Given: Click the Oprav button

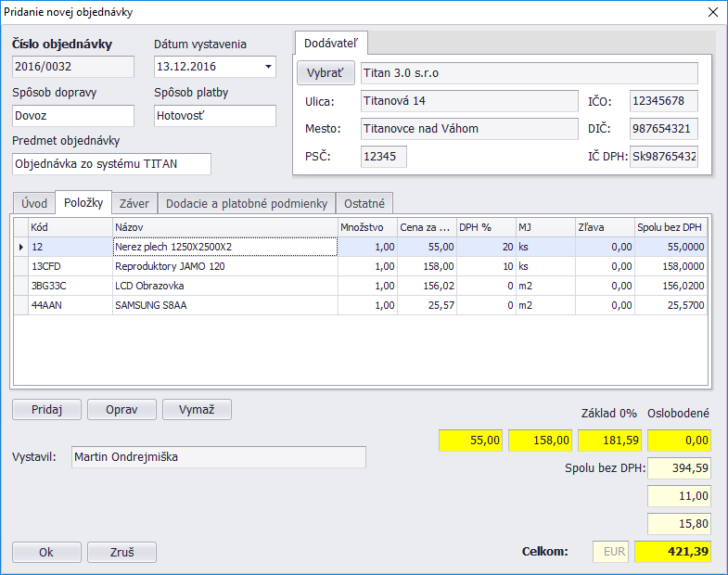Looking at the screenshot, I should 121,410.
